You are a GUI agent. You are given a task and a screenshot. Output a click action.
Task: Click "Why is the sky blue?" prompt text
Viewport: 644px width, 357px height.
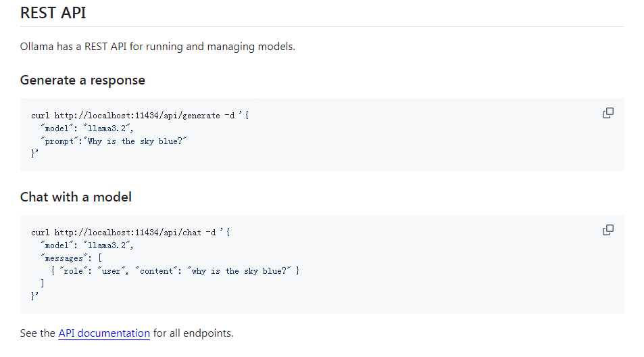[137, 141]
